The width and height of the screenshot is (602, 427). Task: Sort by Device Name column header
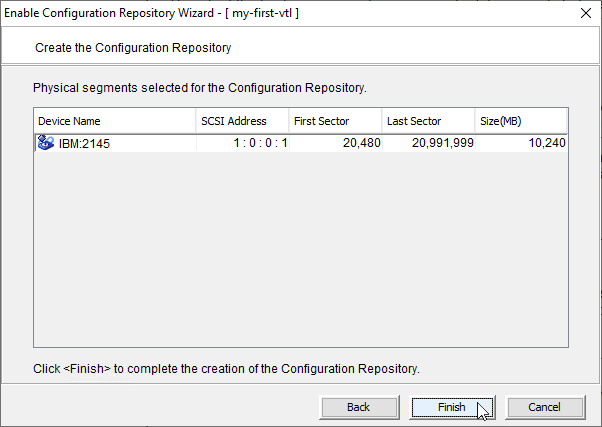point(115,121)
